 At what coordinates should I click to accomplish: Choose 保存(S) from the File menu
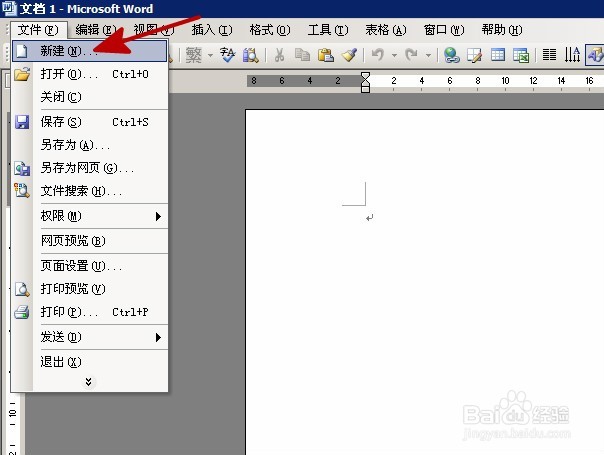click(x=90, y=122)
